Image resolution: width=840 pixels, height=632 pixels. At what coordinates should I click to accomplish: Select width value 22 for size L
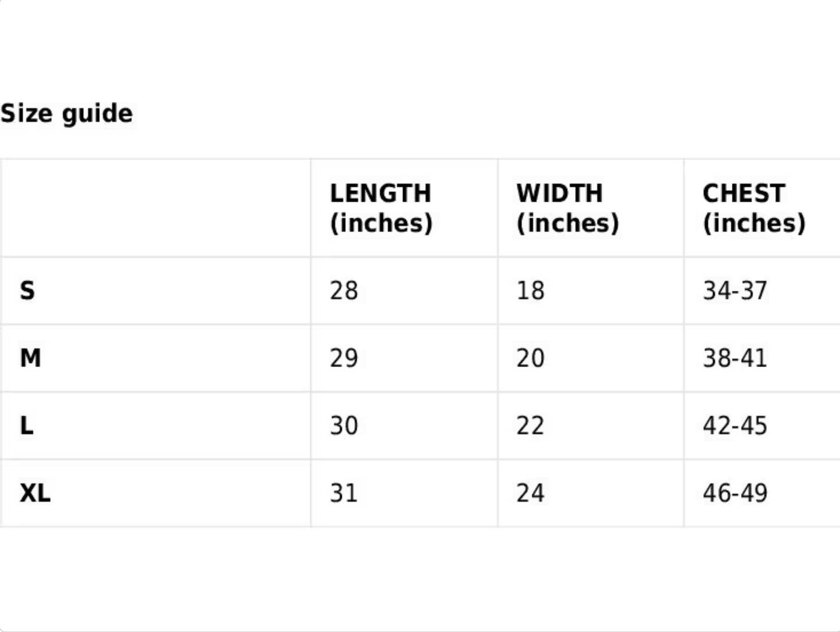(x=530, y=426)
